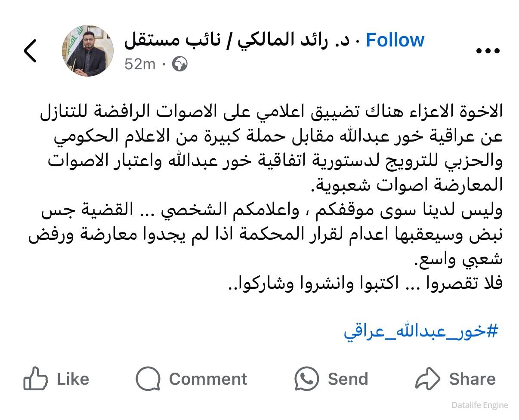Open the three-dot post options menu
The width and height of the screenshot is (519, 420).
pos(488,51)
